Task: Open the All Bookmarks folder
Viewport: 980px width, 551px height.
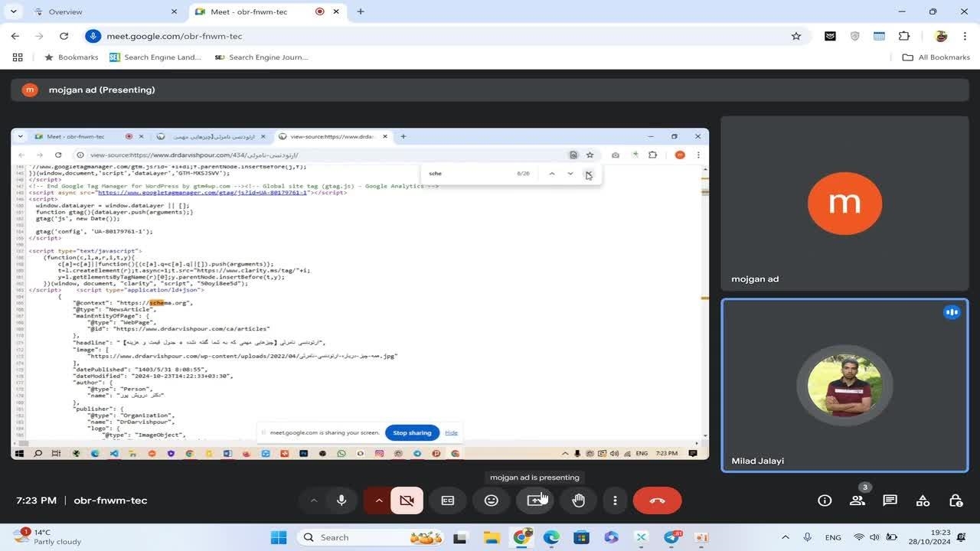Action: [936, 57]
